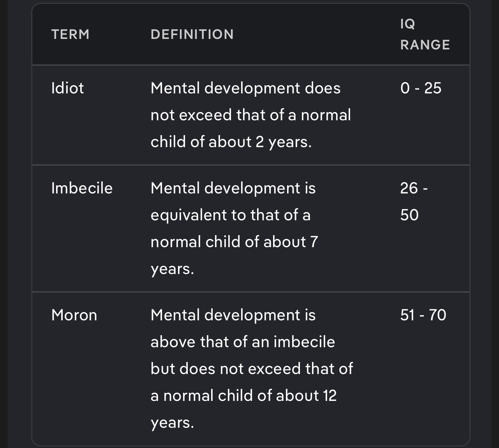Image resolution: width=499 pixels, height=448 pixels.
Task: Select the Imbecile term cell
Action: 82,188
